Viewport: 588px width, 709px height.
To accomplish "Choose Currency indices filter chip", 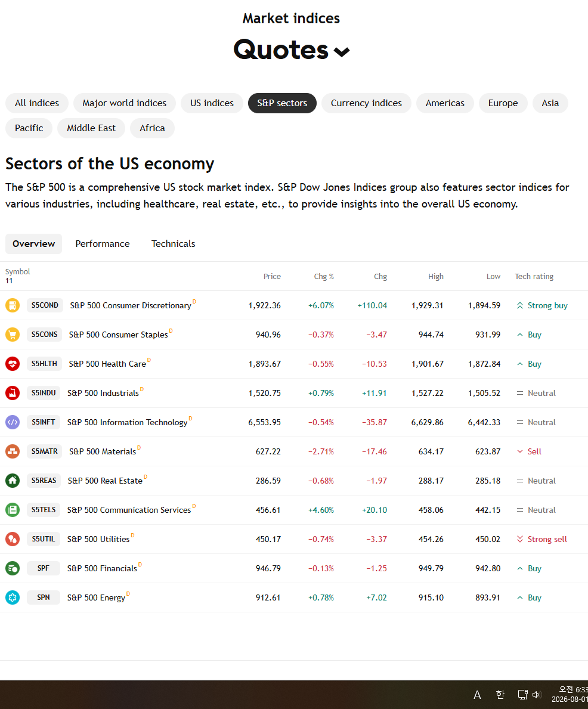I will pyautogui.click(x=366, y=103).
